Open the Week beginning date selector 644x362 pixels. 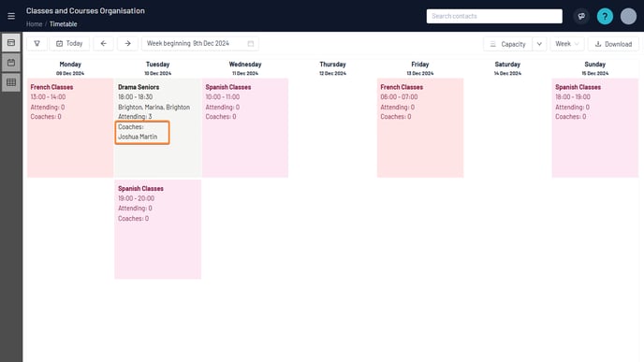pyautogui.click(x=200, y=44)
